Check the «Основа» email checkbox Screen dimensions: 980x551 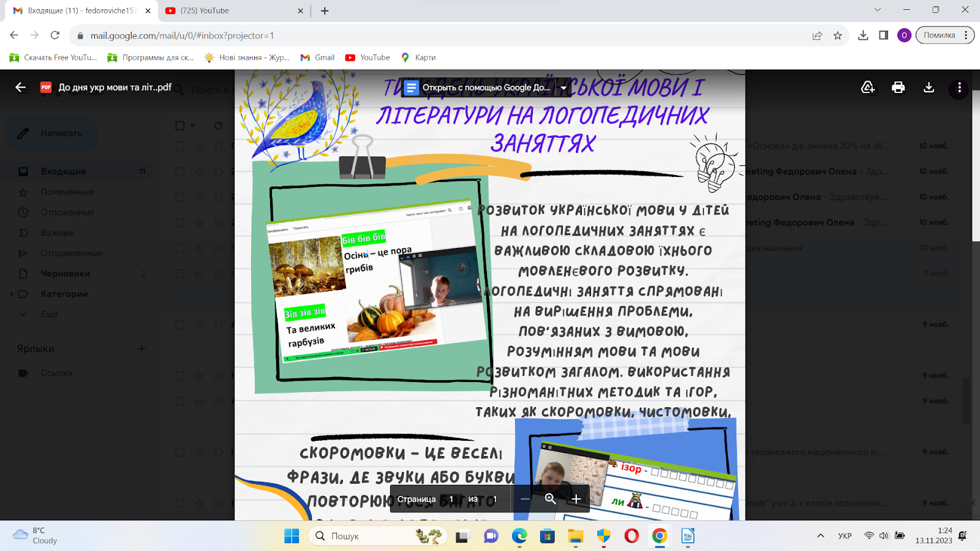point(180,146)
